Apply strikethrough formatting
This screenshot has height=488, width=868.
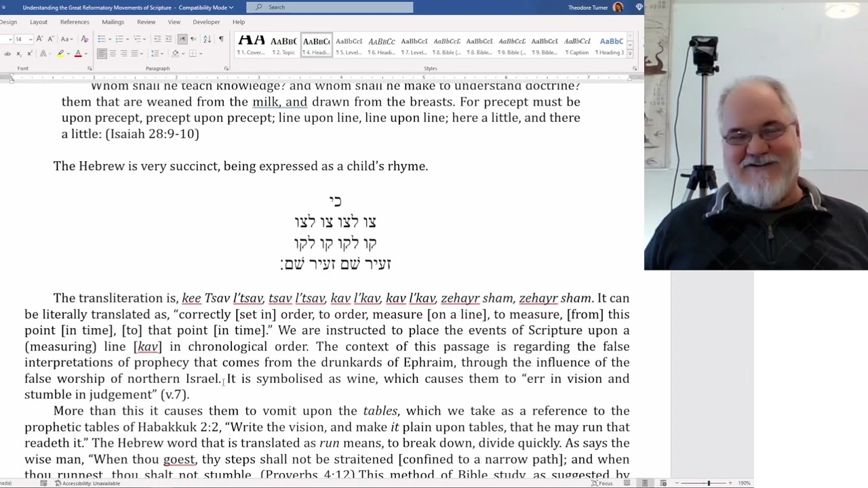[x=7, y=54]
